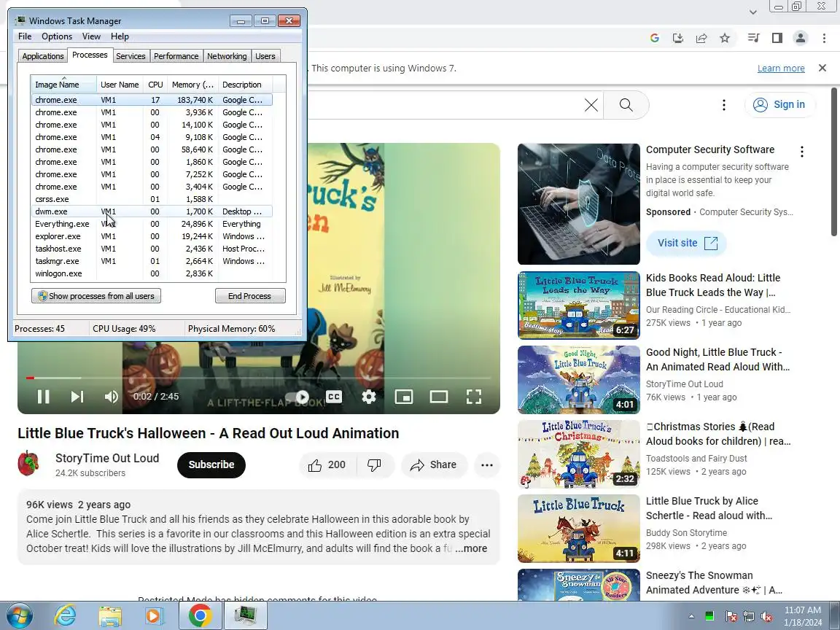The height and width of the screenshot is (630, 840).
Task: Switch to Applications tab
Action: coord(43,56)
